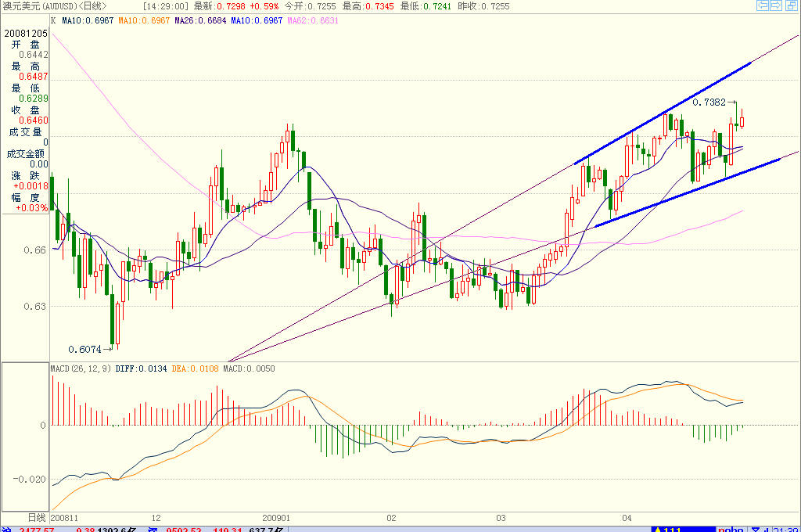Screen dimensions: 801x532
Task: Click the 今开:0.7255 open value
Action: 310,6
